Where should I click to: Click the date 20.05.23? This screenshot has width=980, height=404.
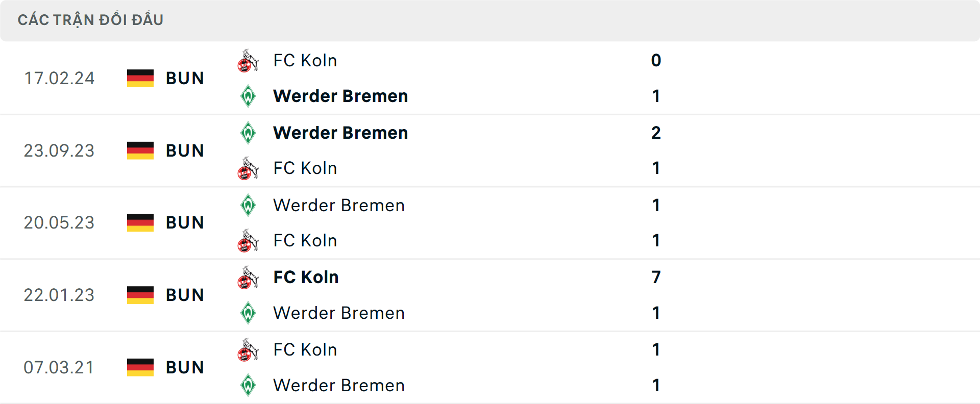pos(59,222)
